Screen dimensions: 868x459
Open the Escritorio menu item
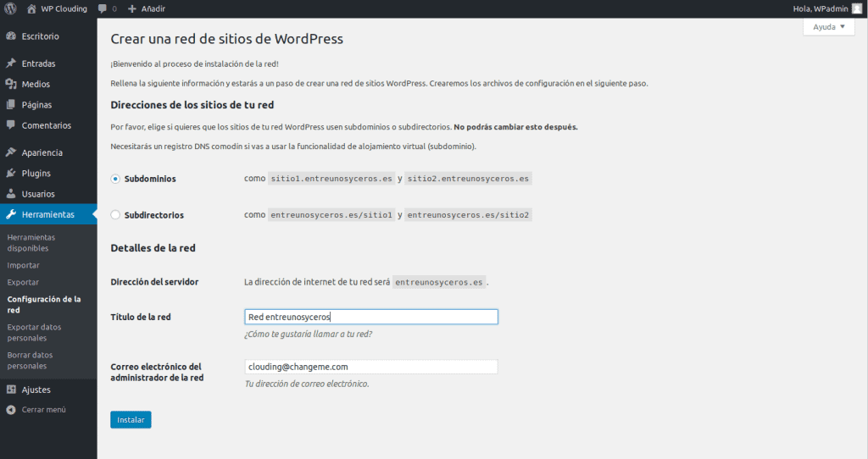pos(41,36)
